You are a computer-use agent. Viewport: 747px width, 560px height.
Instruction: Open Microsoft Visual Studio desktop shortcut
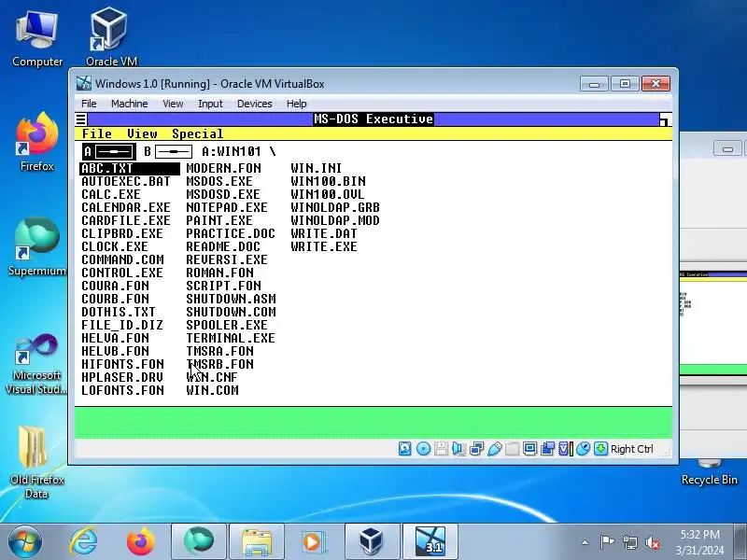coord(36,364)
